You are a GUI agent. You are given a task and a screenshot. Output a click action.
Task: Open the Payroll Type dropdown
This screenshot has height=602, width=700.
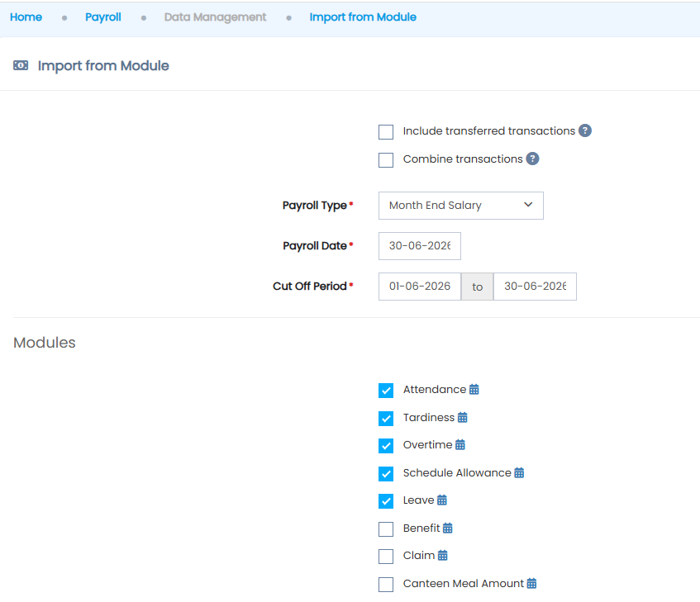460,206
